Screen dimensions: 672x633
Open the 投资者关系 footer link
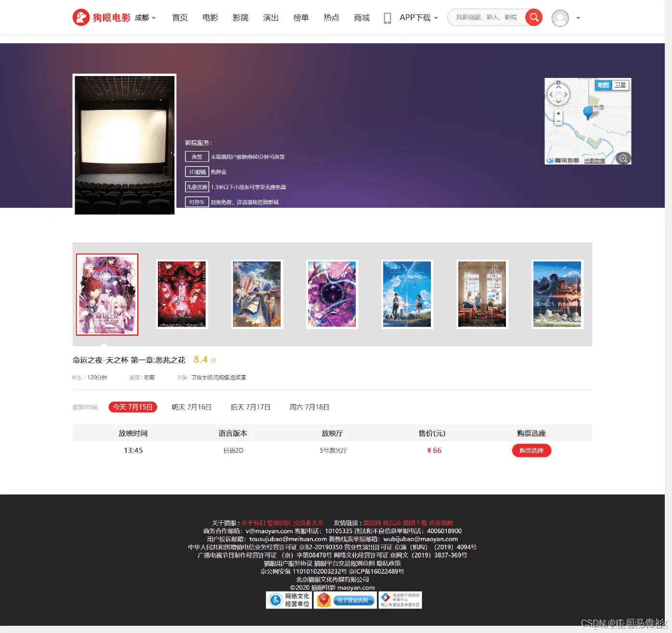pos(309,523)
